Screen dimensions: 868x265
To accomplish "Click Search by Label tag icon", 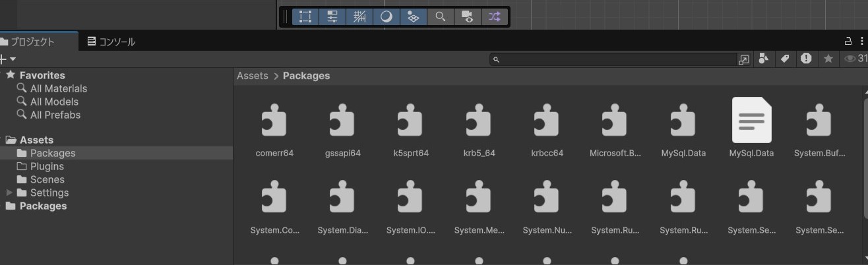I will [785, 59].
